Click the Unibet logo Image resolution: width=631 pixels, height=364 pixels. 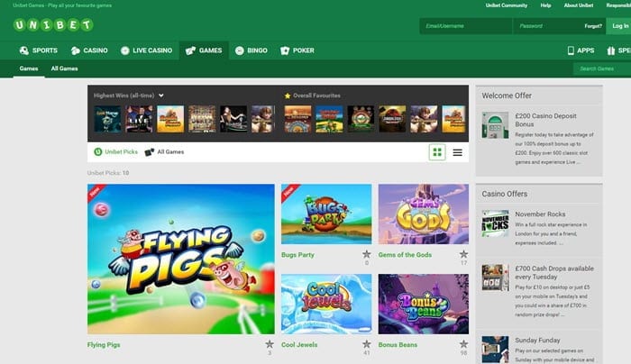click(x=53, y=25)
